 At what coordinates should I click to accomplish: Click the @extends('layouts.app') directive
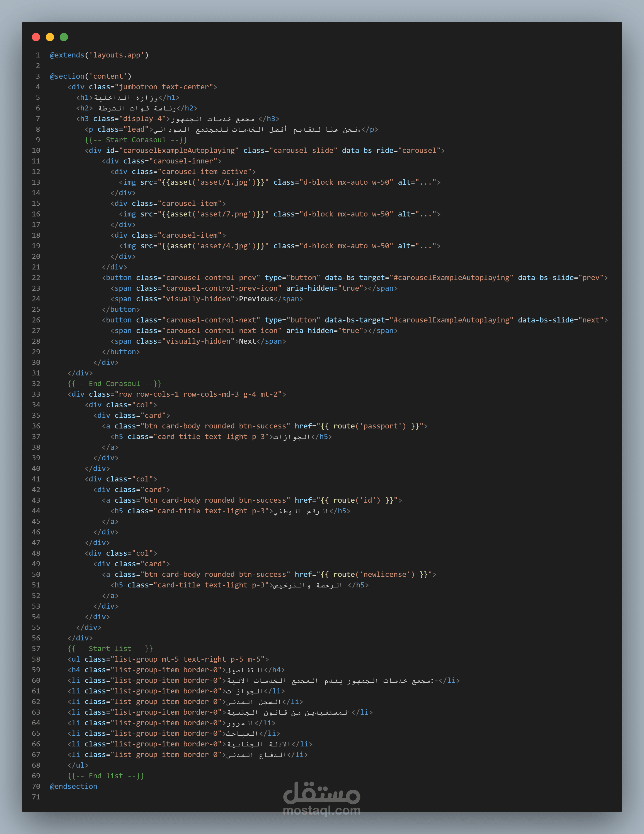[99, 55]
